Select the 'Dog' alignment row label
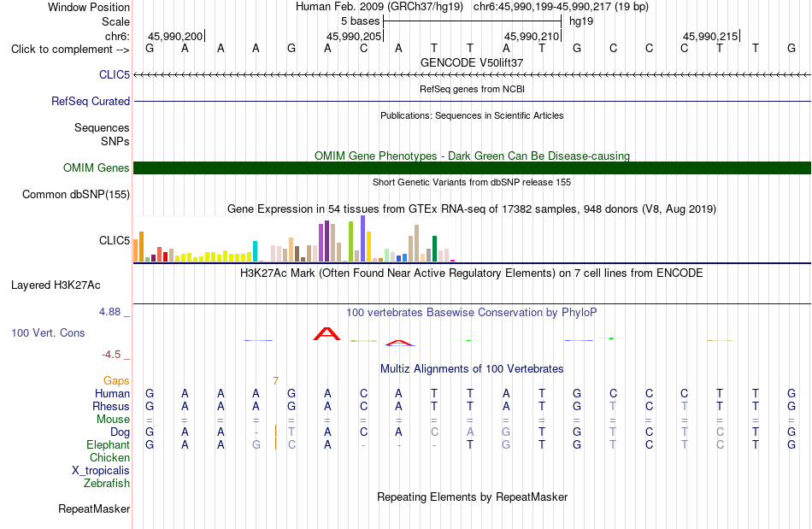812x529 pixels. coord(121,432)
